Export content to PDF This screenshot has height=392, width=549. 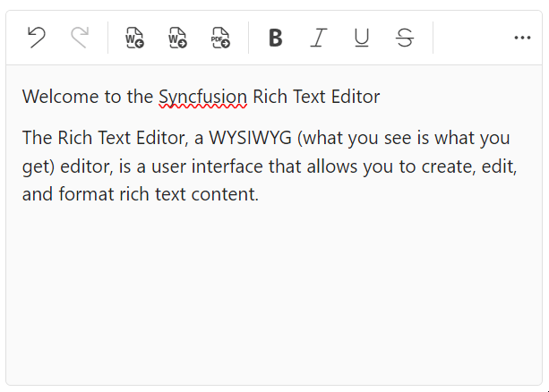(x=220, y=38)
